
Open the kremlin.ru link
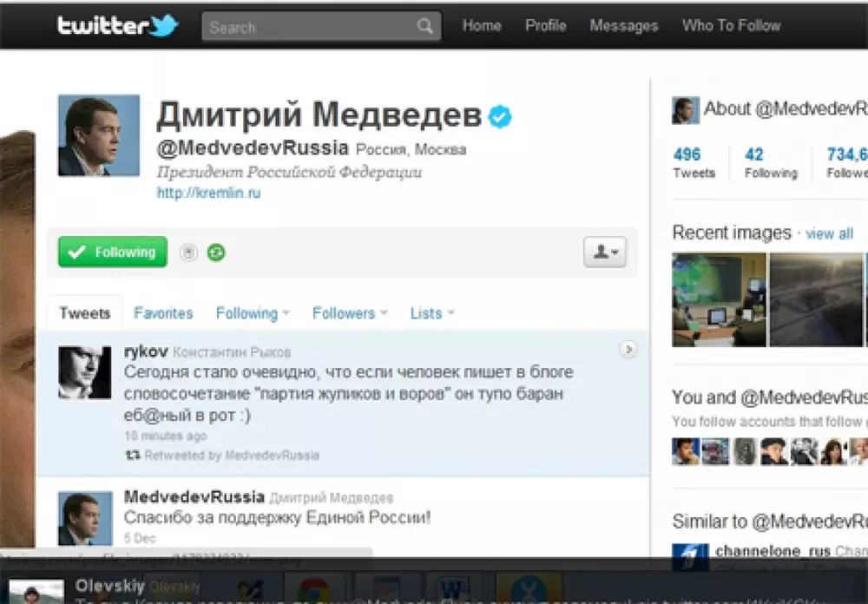(208, 193)
